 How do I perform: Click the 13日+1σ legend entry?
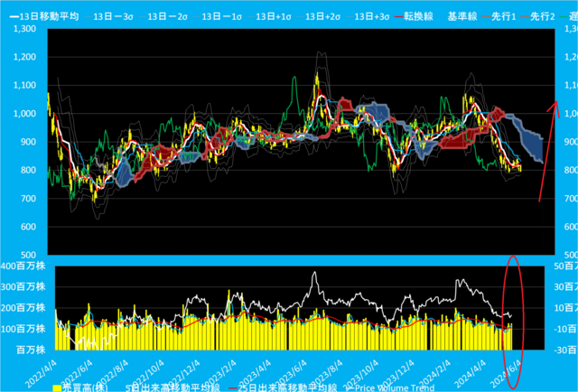pos(269,16)
